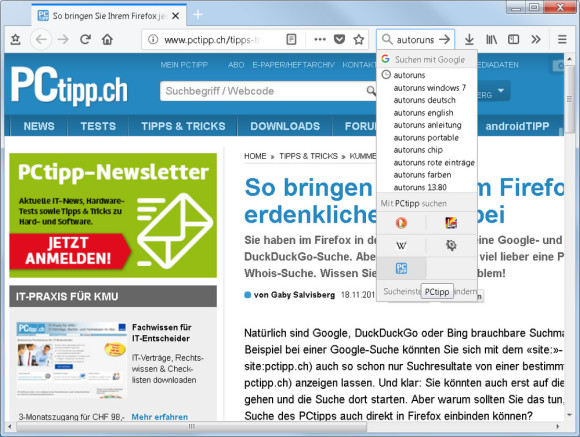This screenshot has height=437, width=580.
Task: Pick the colorful search engine icon next to DuckDuckGo
Action: click(x=451, y=223)
